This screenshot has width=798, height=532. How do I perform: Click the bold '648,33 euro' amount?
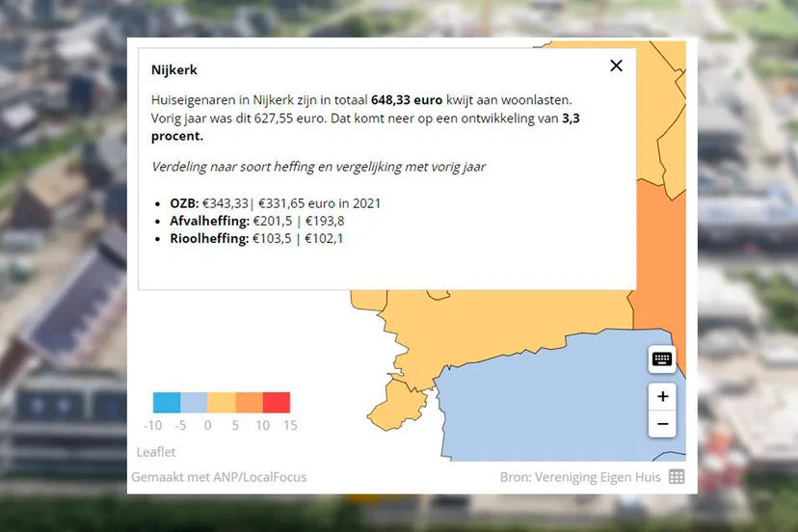407,100
